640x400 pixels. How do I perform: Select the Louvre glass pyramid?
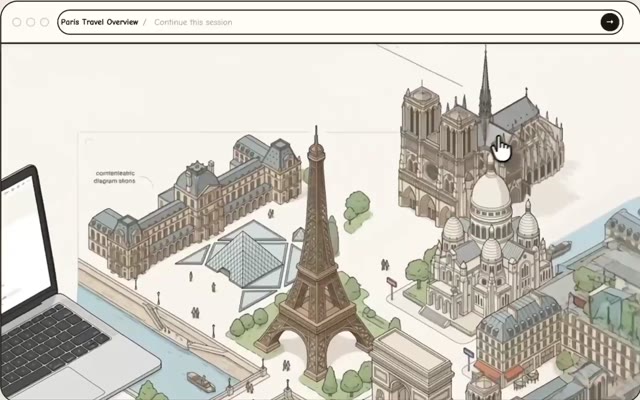[x=237, y=256]
